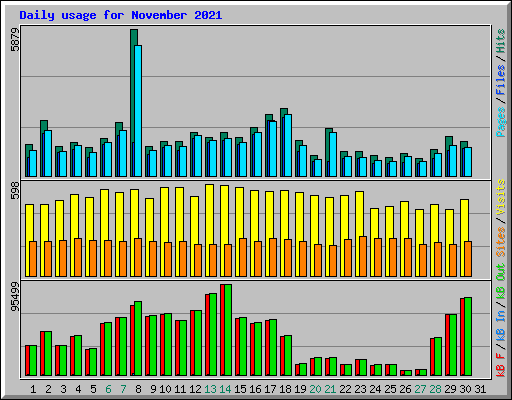Click green weekend day label "20"
This screenshot has height=400, width=512.
click(315, 389)
